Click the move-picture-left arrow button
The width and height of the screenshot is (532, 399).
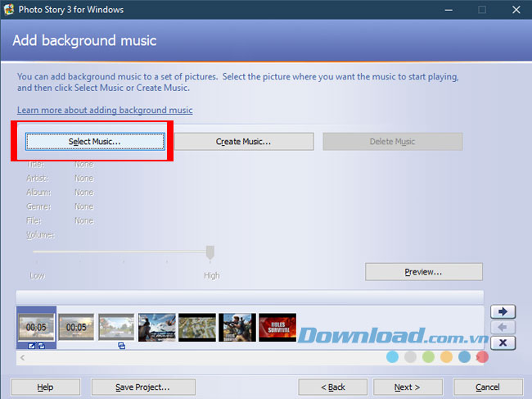(503, 327)
